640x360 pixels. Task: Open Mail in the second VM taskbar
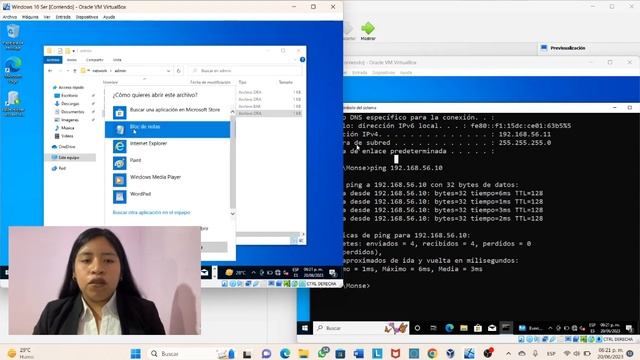pos(492,328)
